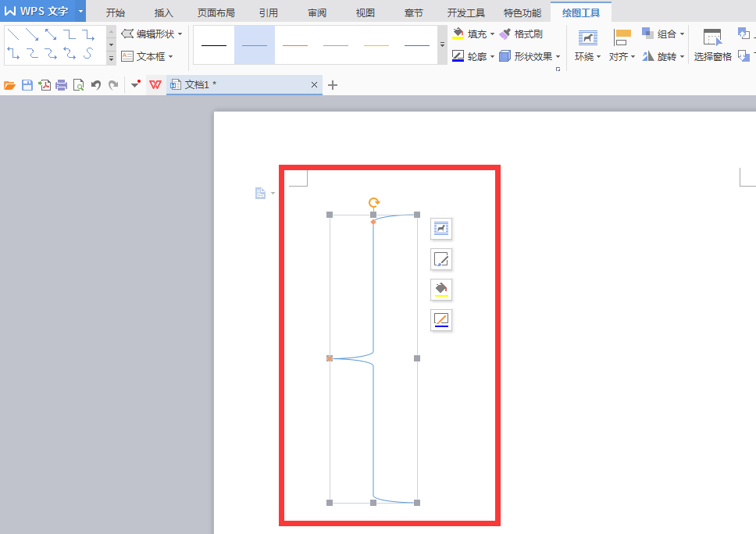Switch to the 审阅 tab
The width and height of the screenshot is (756, 534).
pos(317,13)
